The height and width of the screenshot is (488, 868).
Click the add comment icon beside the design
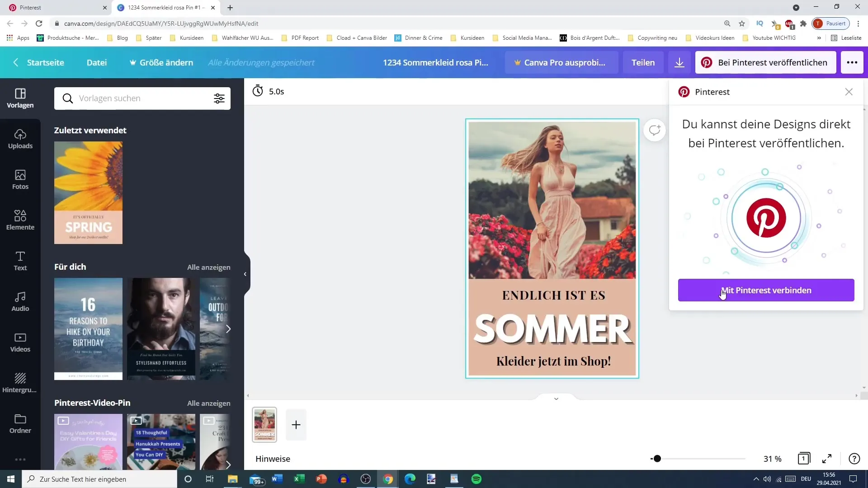[x=655, y=130]
